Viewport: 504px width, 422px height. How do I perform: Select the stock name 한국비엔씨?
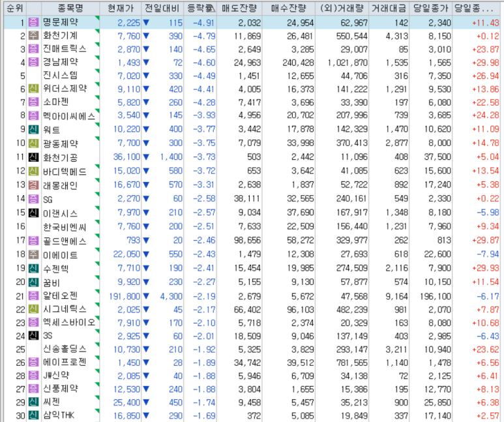coord(65,227)
